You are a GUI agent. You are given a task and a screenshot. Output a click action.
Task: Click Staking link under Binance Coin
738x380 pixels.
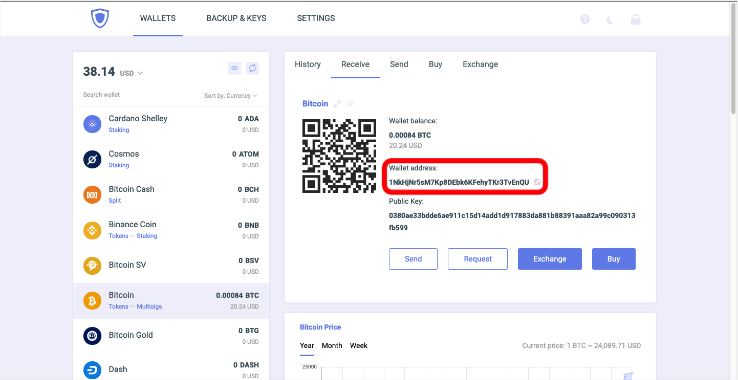(147, 236)
